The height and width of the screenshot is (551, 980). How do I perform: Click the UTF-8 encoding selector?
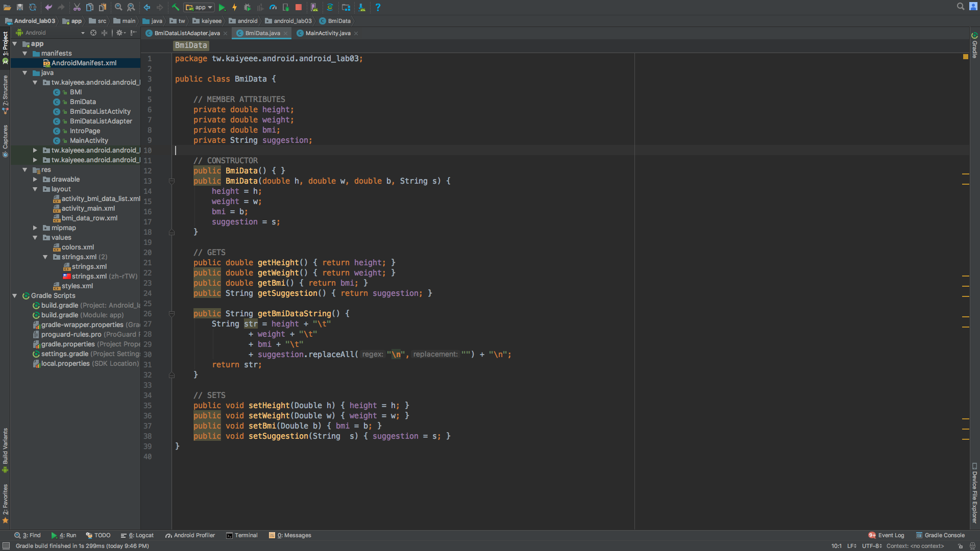(872, 546)
